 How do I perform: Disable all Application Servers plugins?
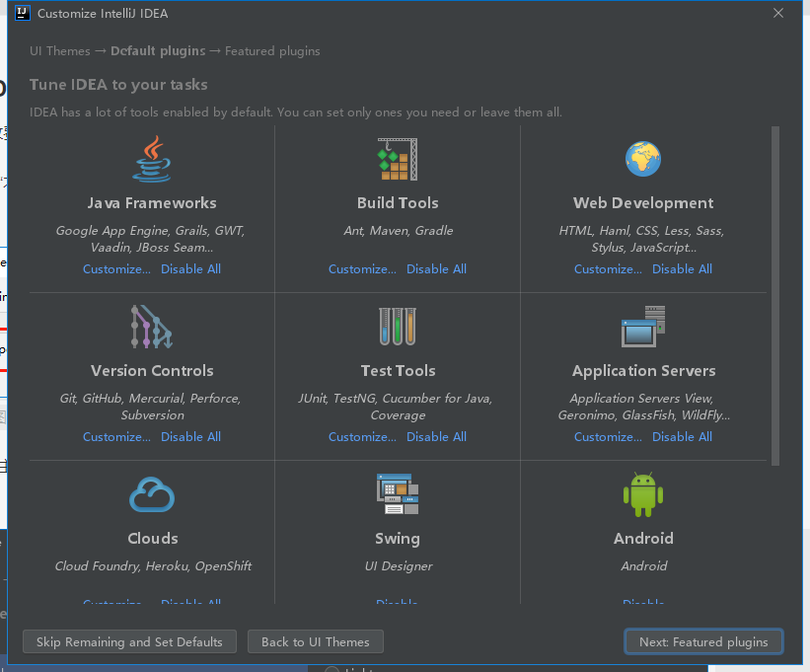682,437
